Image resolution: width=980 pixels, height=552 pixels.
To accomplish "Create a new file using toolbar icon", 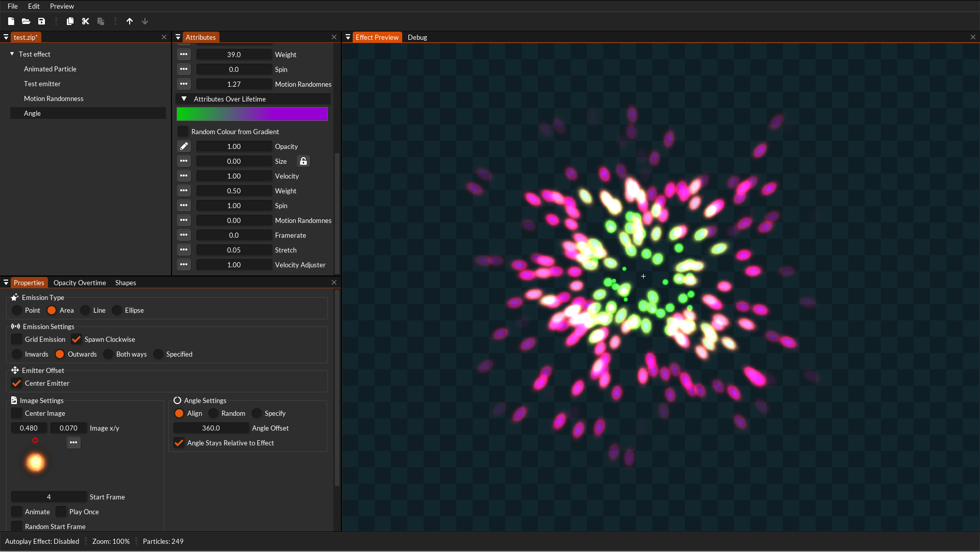I will (11, 21).
